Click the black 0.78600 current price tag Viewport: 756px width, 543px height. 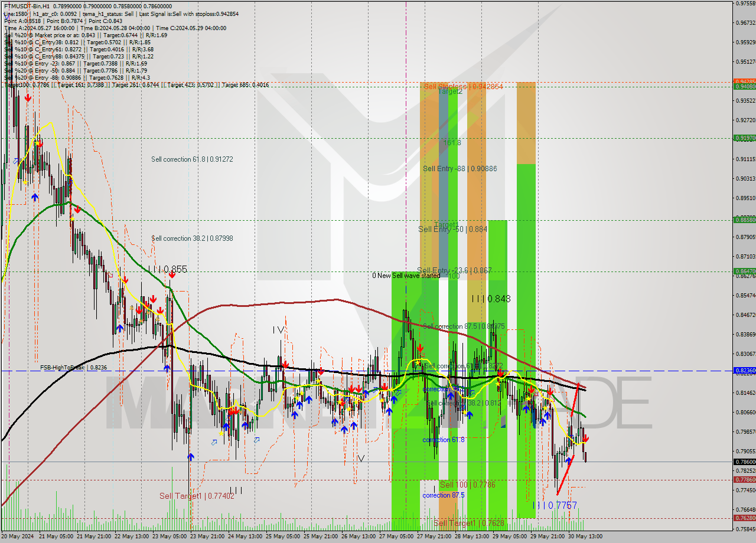(745, 462)
